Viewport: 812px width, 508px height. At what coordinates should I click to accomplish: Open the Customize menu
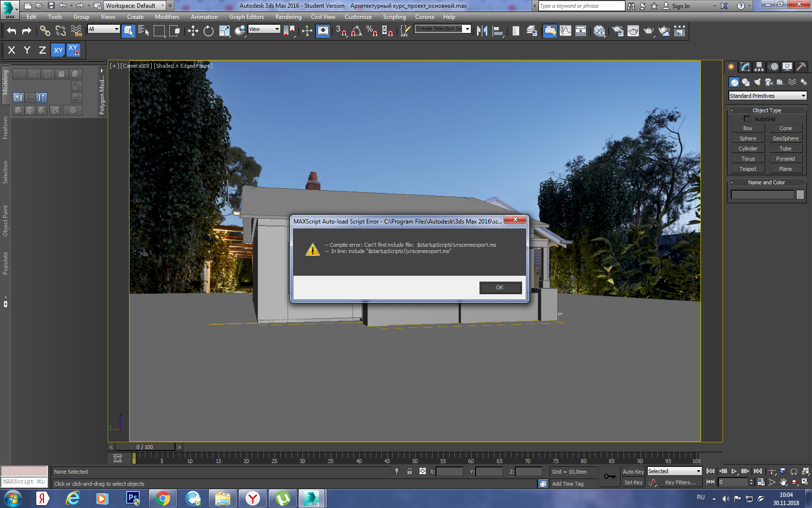click(x=358, y=17)
